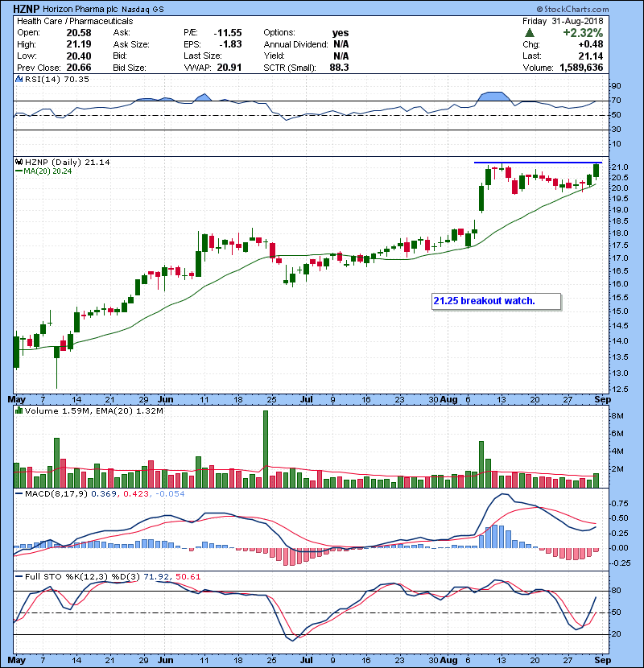This screenshot has width=644, height=668.
Task: Click the 90 label on RSI axis
Action: pyautogui.click(x=617, y=86)
